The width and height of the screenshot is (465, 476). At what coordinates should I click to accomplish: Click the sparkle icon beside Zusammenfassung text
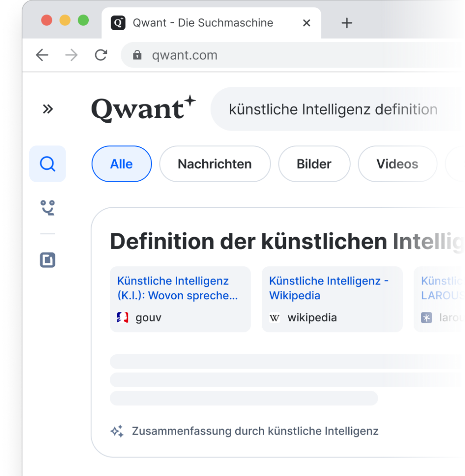117,431
